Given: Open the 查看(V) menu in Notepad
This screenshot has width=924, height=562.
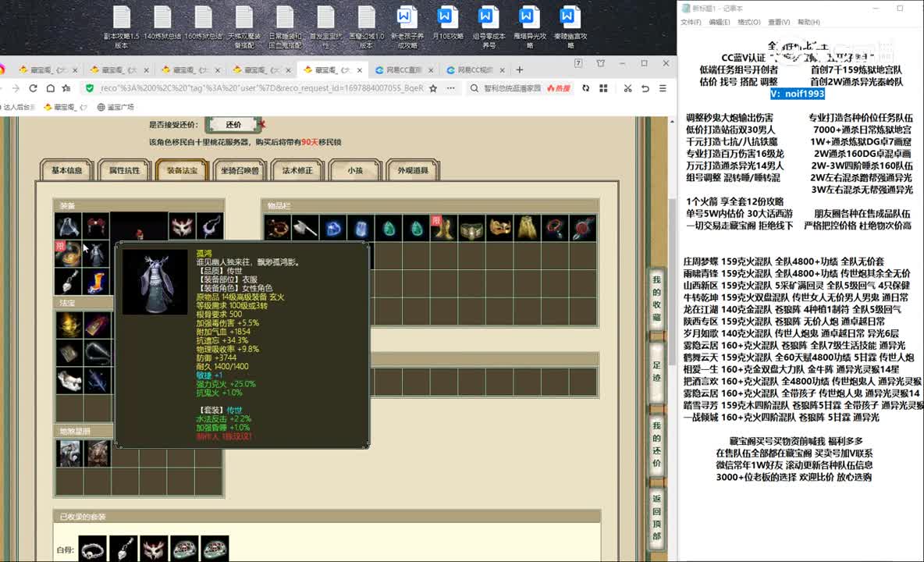Looking at the screenshot, I should point(778,22).
